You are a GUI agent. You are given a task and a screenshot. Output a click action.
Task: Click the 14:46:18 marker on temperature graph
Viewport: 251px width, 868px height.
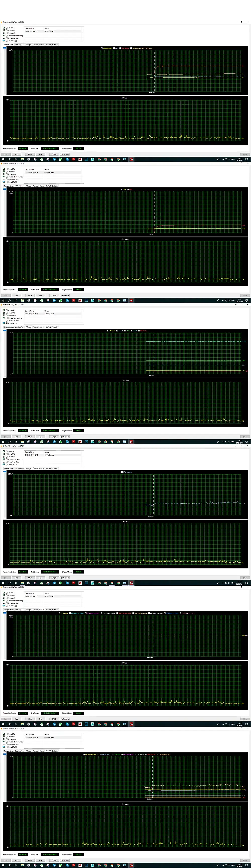click(152, 93)
